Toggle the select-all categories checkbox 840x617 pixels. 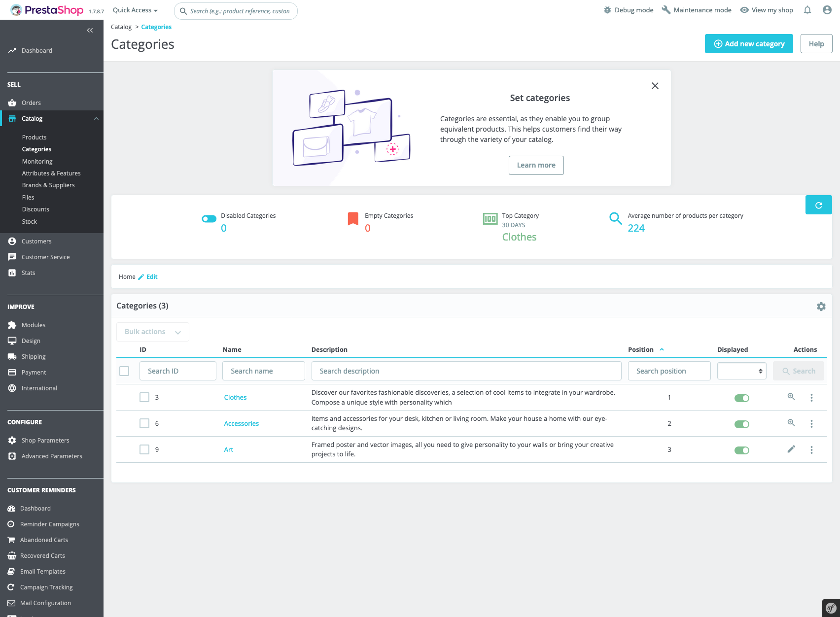[x=124, y=371]
